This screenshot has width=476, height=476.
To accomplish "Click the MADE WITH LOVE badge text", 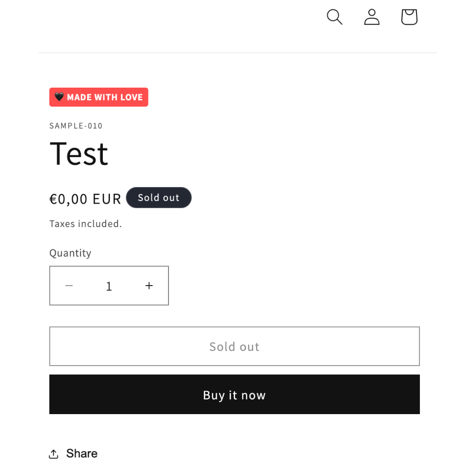I will (x=105, y=97).
